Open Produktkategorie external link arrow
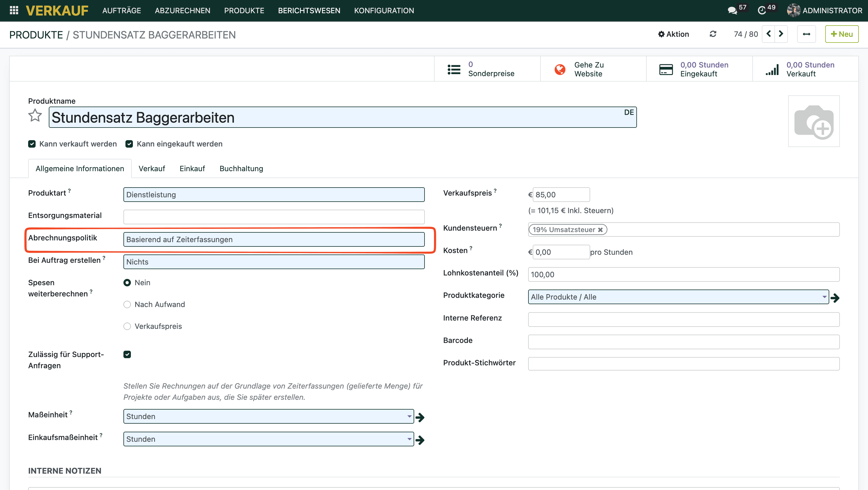 coord(835,298)
